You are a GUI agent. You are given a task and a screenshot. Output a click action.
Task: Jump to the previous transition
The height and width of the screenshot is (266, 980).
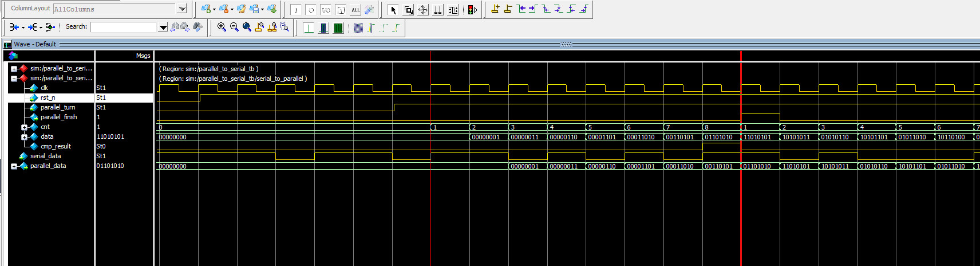(x=520, y=9)
